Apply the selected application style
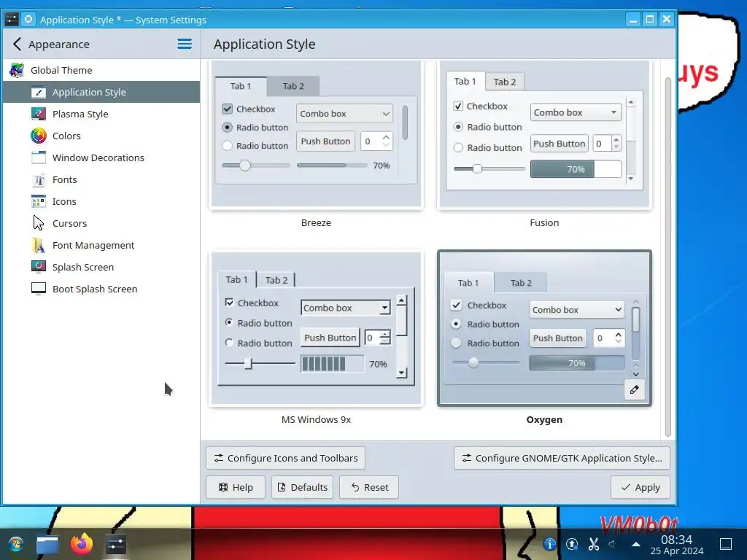Image resolution: width=747 pixels, height=560 pixels. pyautogui.click(x=640, y=487)
